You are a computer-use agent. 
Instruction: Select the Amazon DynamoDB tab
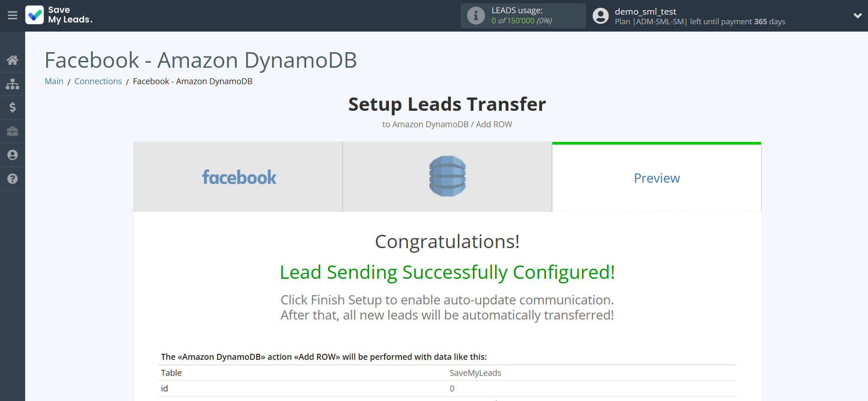coord(447,177)
